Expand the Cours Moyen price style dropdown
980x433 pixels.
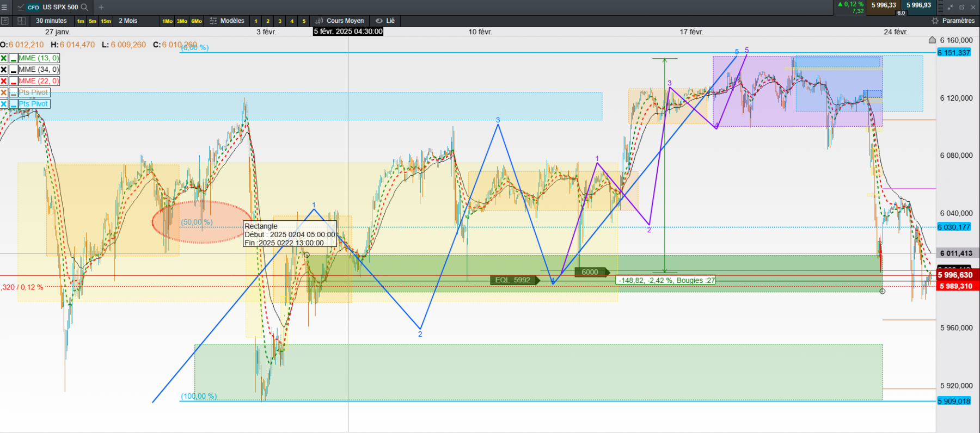pyautogui.click(x=340, y=21)
